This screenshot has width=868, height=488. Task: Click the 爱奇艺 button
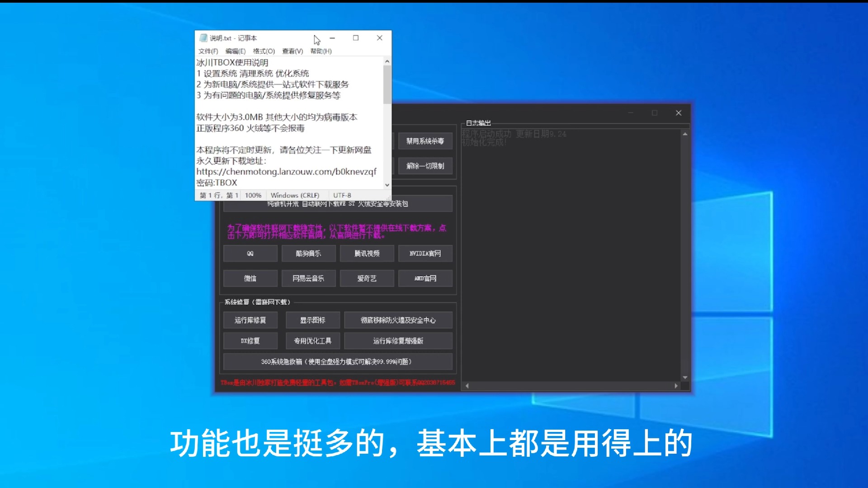point(367,278)
